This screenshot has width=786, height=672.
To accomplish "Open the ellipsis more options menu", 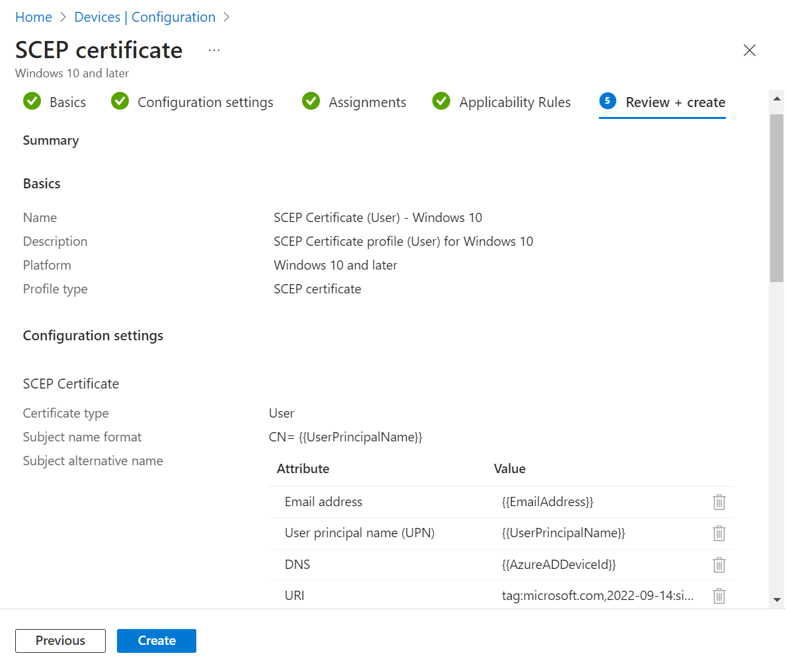I will pos(214,50).
